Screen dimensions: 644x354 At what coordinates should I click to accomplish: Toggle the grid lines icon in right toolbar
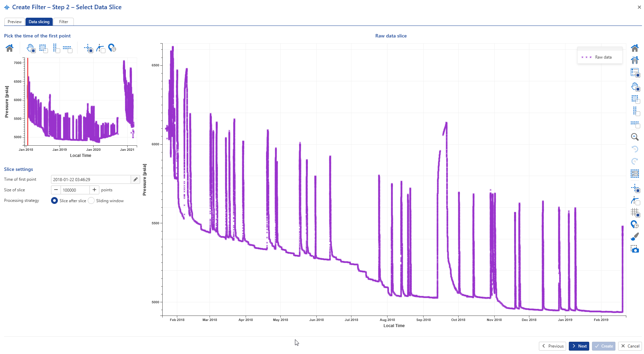(635, 212)
